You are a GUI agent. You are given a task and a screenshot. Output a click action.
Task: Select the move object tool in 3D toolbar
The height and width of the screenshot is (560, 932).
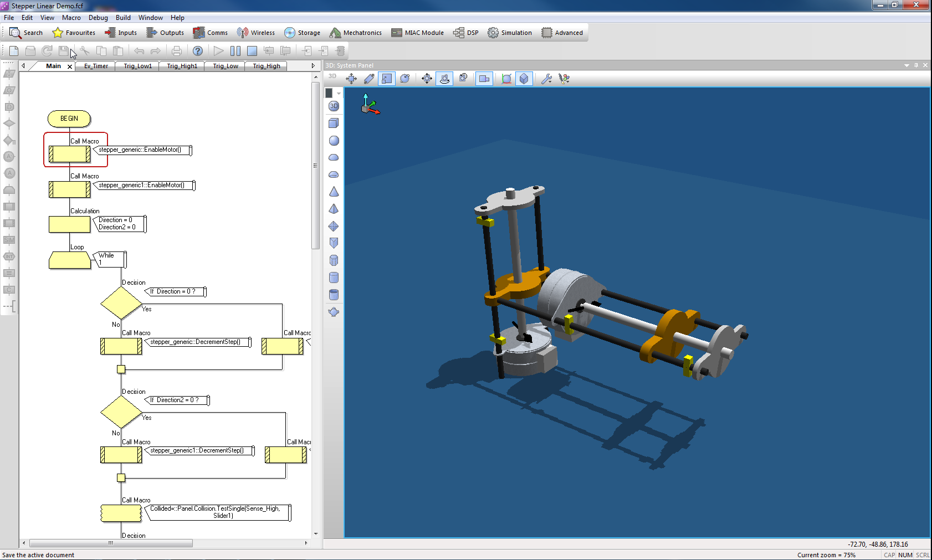(351, 79)
